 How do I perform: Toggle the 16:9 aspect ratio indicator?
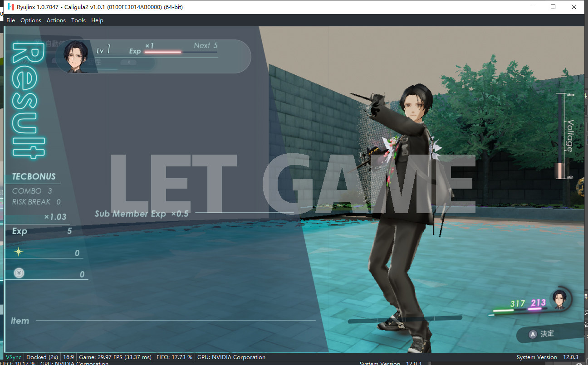tap(69, 357)
